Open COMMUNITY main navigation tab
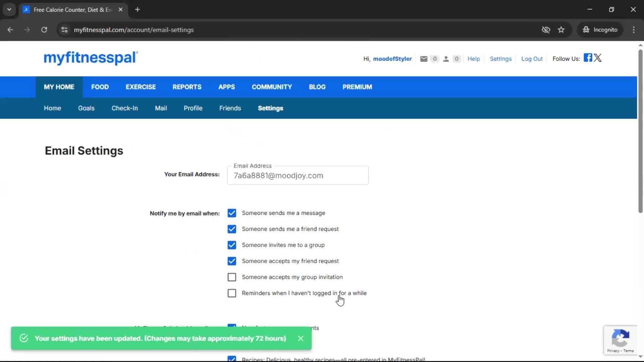 click(x=272, y=87)
